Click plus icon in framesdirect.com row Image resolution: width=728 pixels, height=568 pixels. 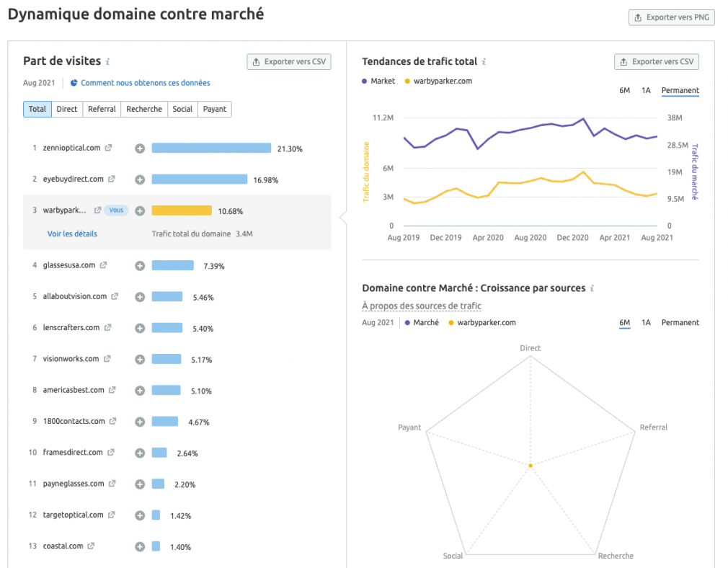tap(140, 453)
